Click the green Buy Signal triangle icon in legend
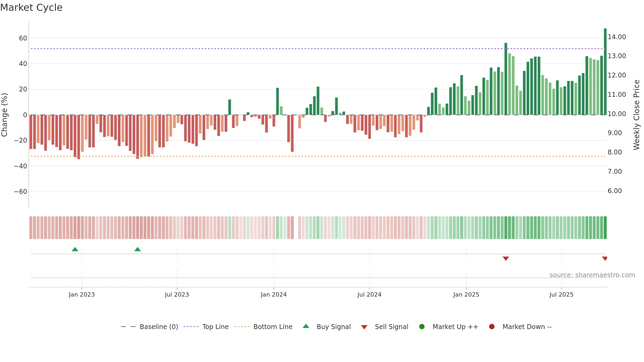 pos(306,326)
